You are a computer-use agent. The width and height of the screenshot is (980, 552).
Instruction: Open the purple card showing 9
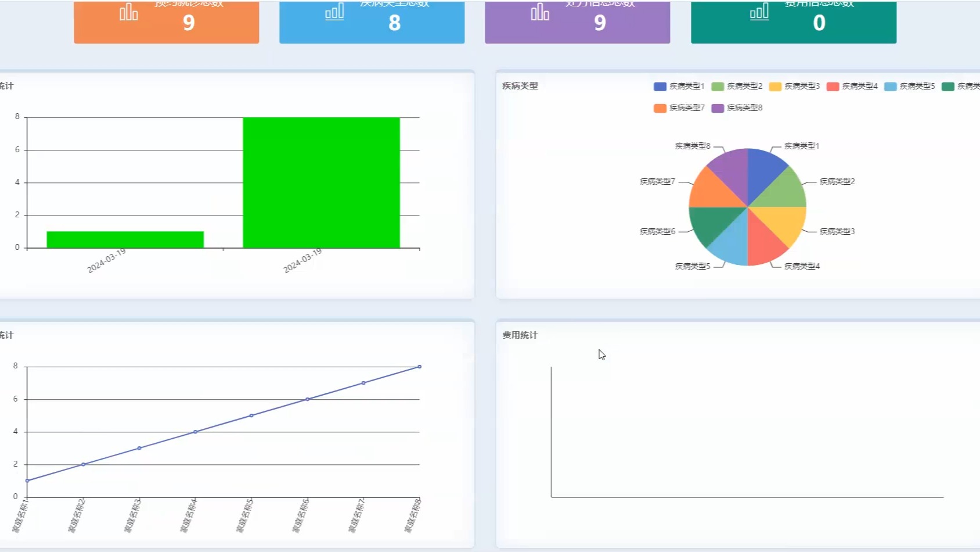[578, 21]
